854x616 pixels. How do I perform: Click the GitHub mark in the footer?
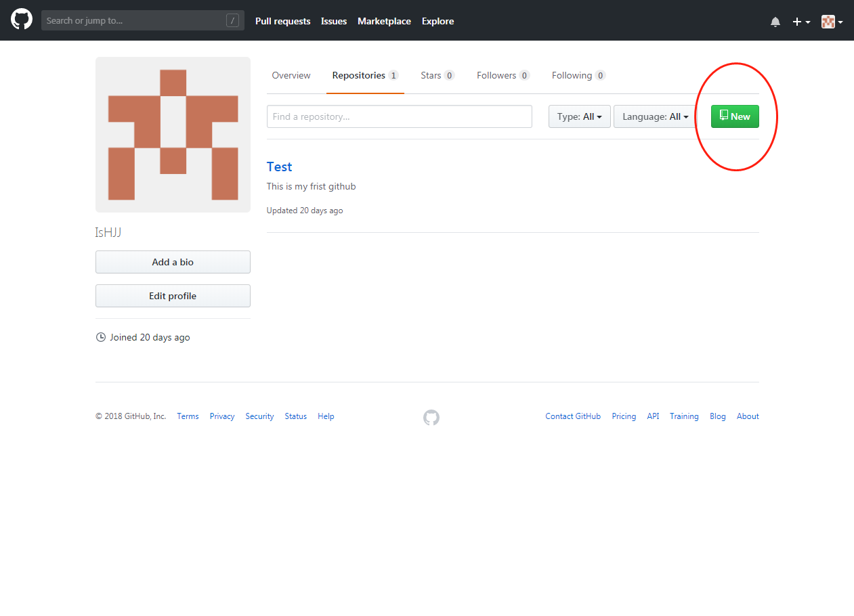(431, 418)
